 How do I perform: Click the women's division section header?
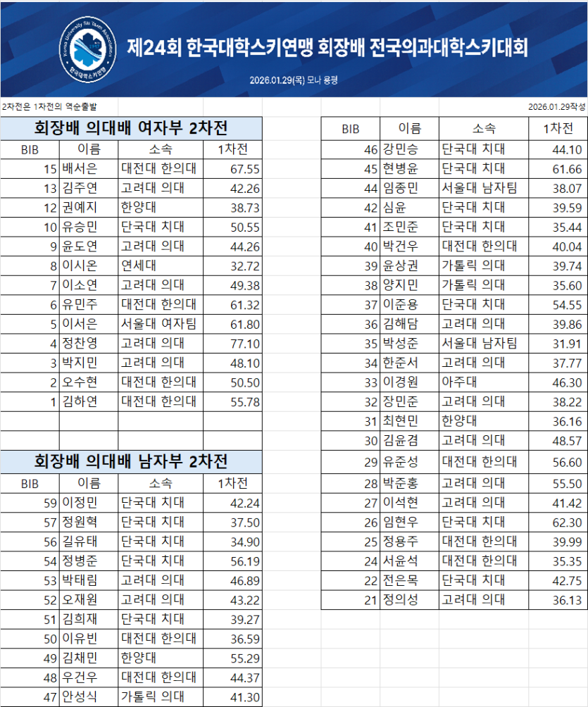(131, 129)
